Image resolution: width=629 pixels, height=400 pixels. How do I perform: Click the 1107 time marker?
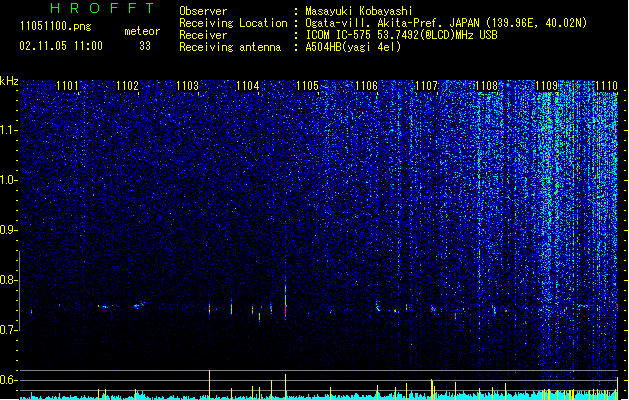click(x=426, y=86)
